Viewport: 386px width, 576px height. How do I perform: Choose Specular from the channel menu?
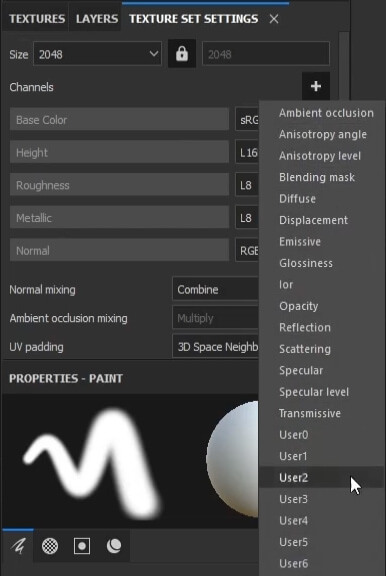coord(322,370)
